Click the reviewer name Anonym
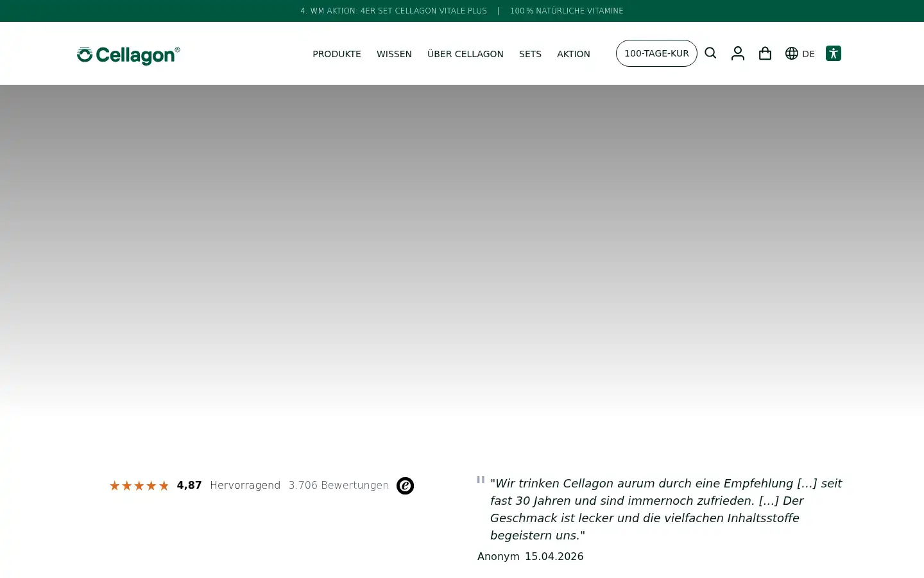 [x=499, y=556]
